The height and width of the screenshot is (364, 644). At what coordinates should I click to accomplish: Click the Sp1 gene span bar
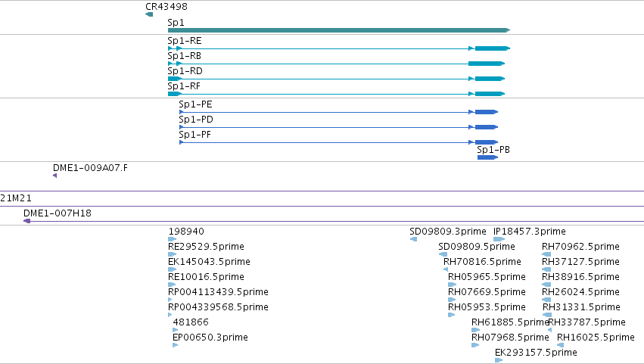click(339, 30)
